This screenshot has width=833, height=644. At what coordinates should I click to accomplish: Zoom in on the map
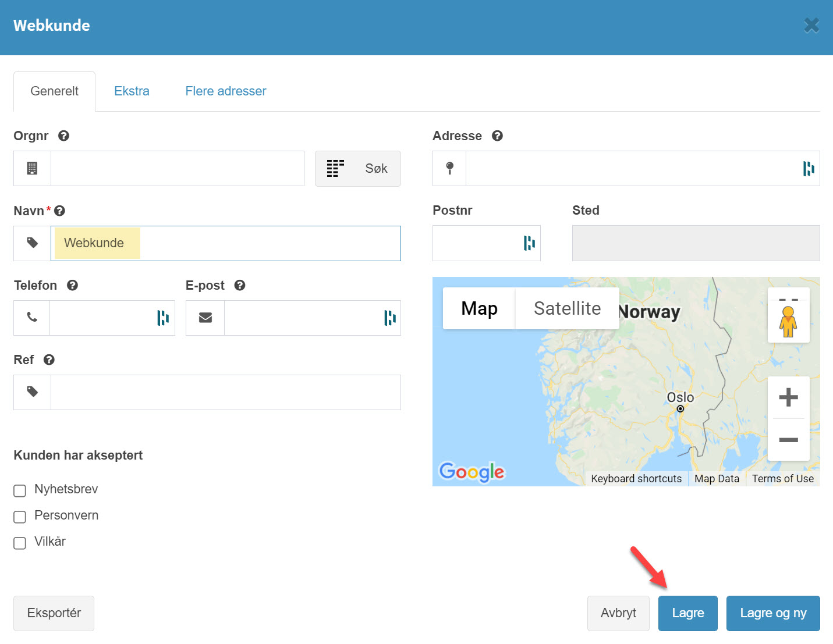click(788, 397)
